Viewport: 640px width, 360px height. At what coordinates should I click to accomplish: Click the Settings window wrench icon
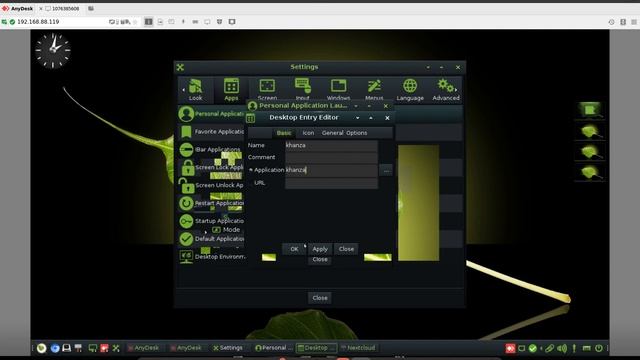pos(180,67)
